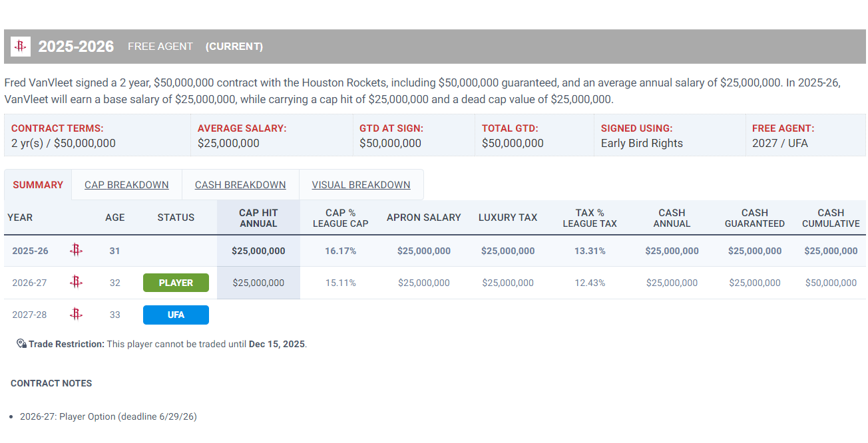Click the 16.17% cap percentage cell

point(341,251)
